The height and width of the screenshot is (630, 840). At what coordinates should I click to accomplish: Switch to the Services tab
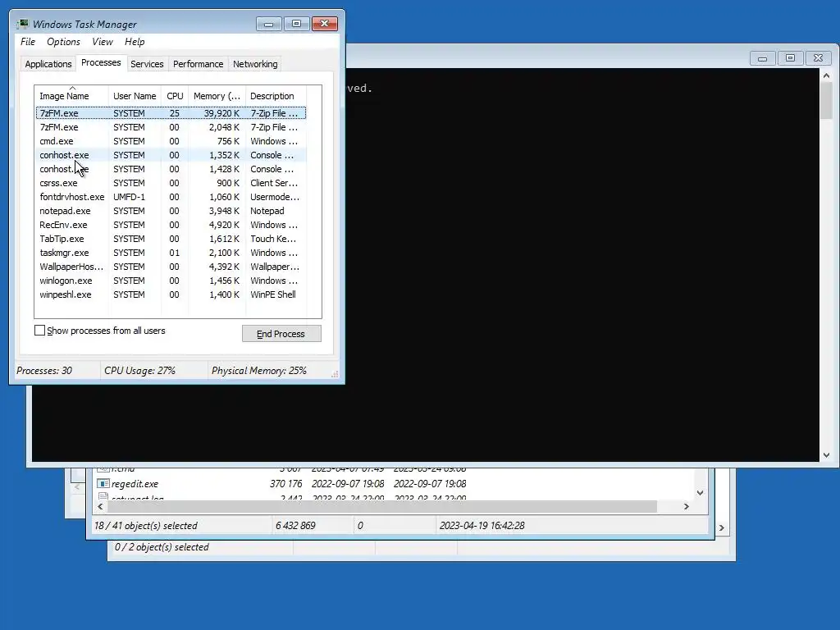tap(147, 64)
